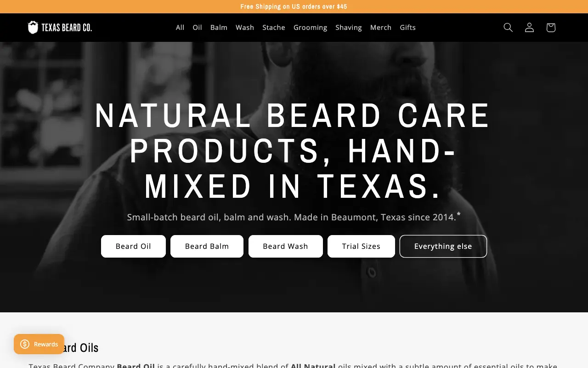Image resolution: width=588 pixels, height=368 pixels.
Task: Click the Beard Balm button
Action: pos(207,246)
